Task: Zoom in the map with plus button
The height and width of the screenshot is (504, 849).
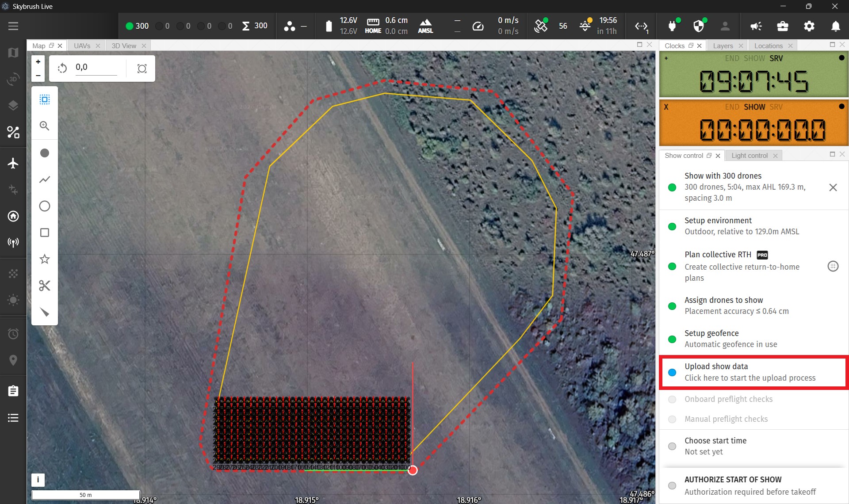Action: pos(38,62)
